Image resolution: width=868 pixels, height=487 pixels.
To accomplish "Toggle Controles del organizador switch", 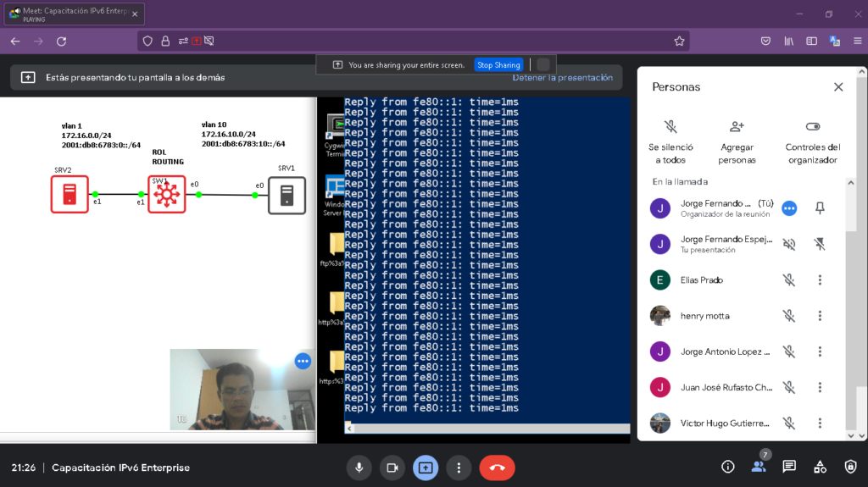I will [813, 127].
